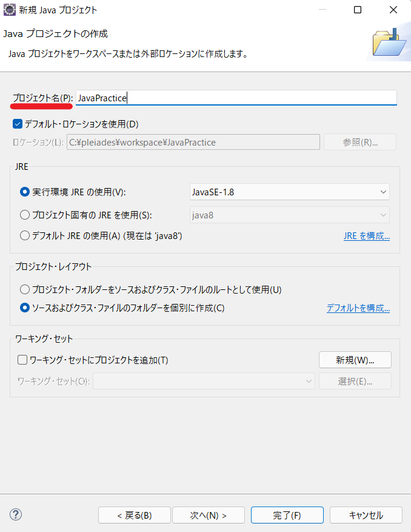Click the プロジェクト名 input field
The width and height of the screenshot is (411, 532).
coord(236,98)
